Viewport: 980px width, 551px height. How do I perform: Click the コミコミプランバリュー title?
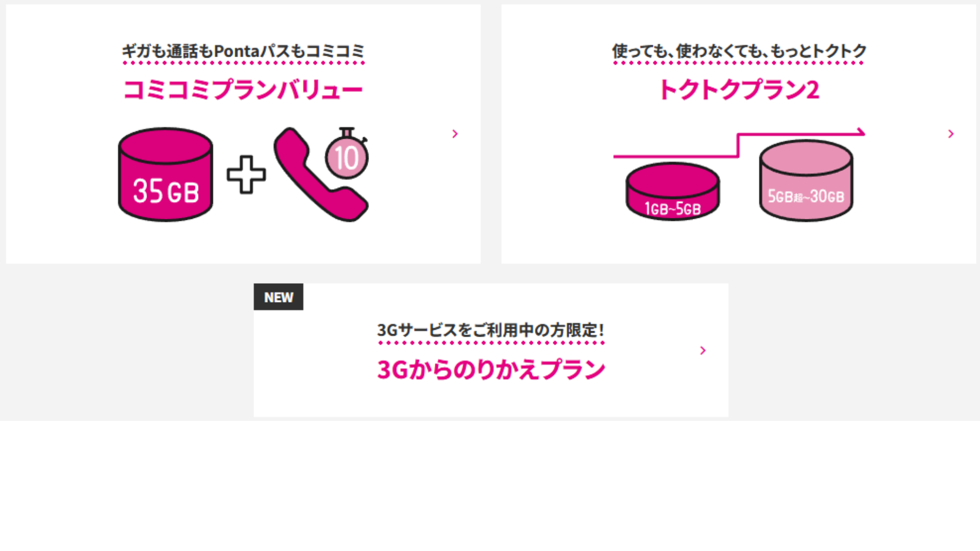pyautogui.click(x=243, y=90)
